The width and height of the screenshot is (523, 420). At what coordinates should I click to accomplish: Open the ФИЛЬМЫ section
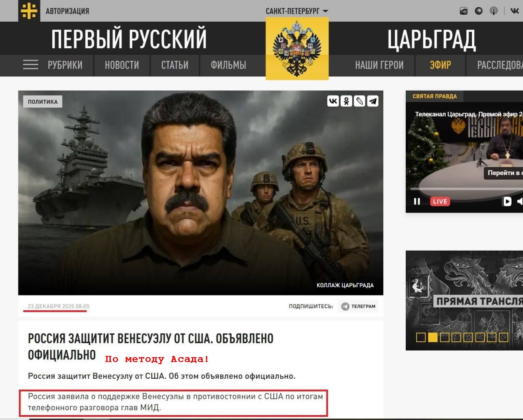(x=228, y=64)
